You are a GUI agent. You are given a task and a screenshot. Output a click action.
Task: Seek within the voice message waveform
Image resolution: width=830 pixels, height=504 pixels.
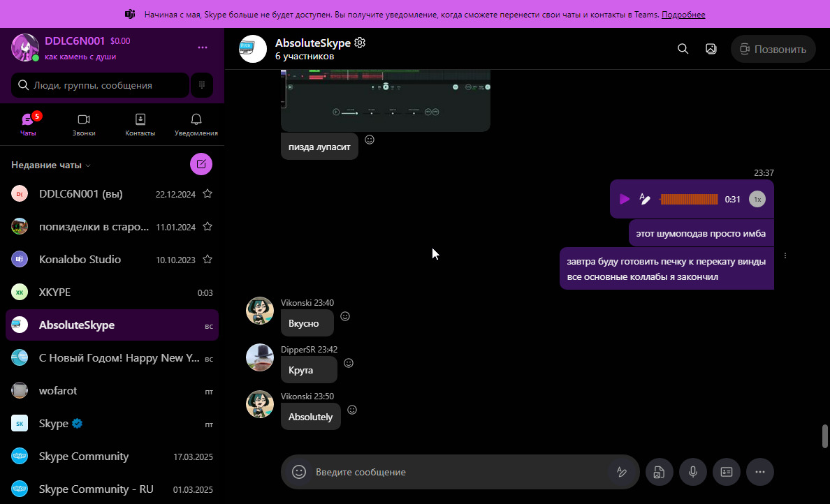pyautogui.click(x=689, y=199)
